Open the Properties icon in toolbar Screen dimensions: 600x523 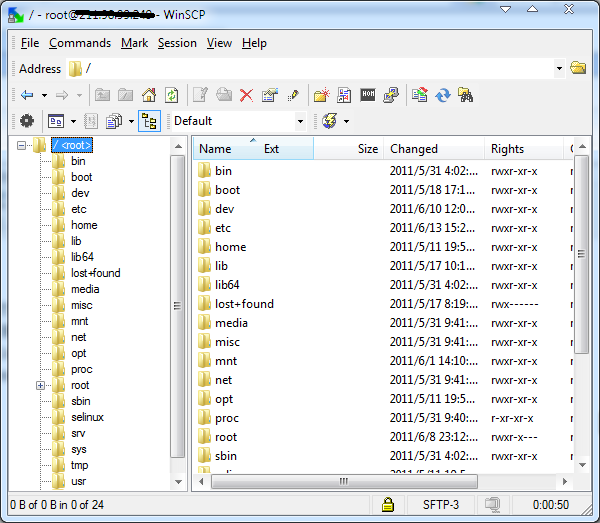270,95
